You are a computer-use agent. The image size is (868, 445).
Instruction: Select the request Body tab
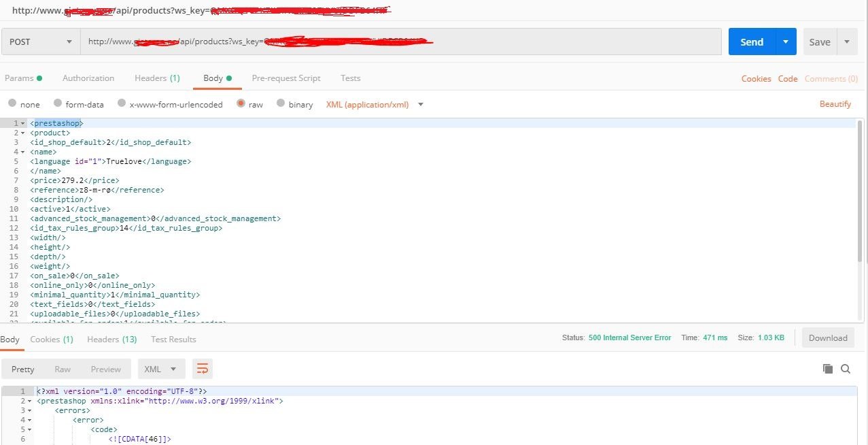pyautogui.click(x=218, y=78)
